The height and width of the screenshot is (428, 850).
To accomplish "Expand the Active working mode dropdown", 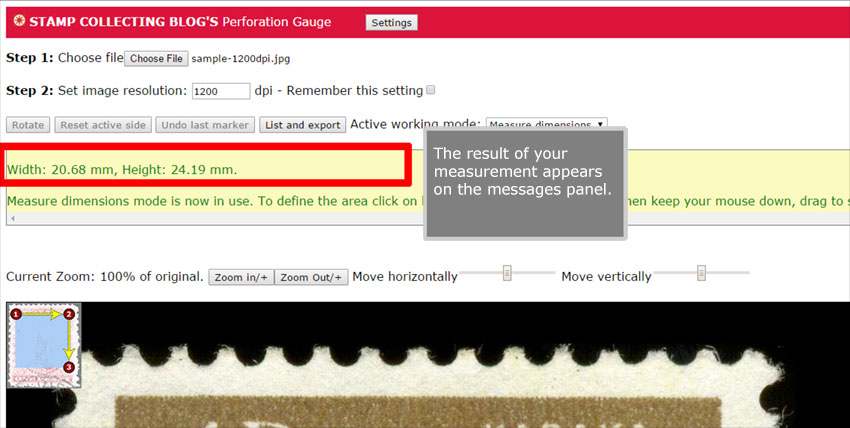I will (546, 125).
